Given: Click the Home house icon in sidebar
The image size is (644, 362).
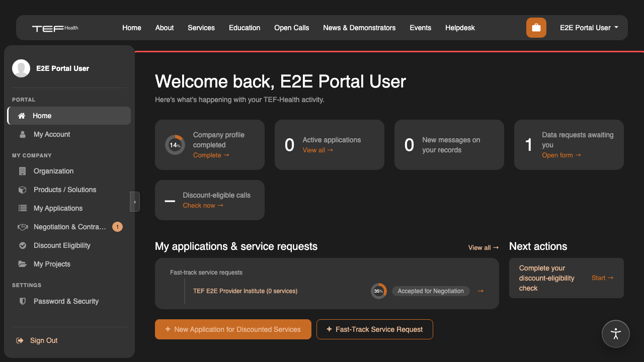Looking at the screenshot, I should 22,116.
